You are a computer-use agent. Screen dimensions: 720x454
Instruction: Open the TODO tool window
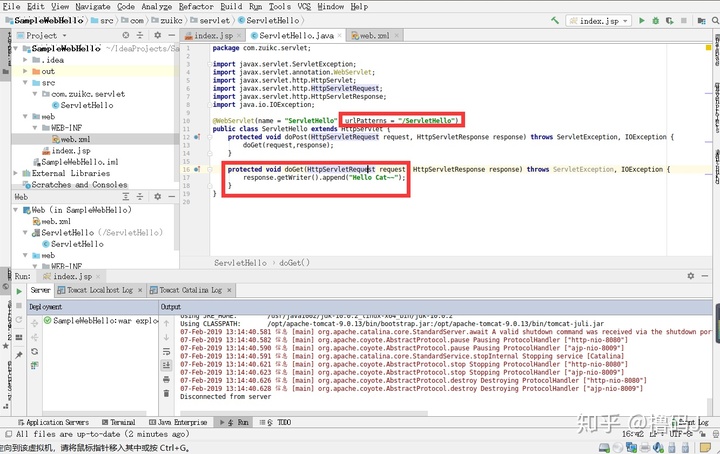tap(276, 422)
